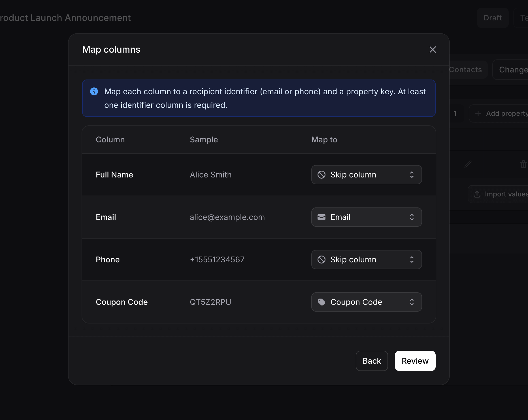Click Product Launch Announcement title
The height and width of the screenshot is (420, 528).
pos(65,18)
